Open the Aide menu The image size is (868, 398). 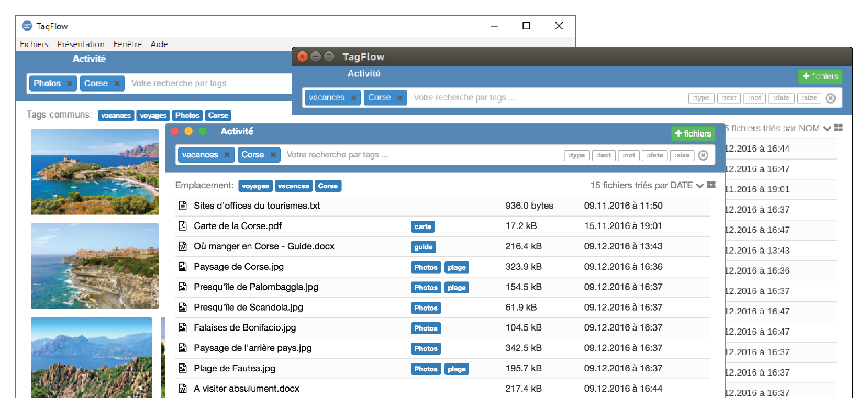click(x=159, y=44)
